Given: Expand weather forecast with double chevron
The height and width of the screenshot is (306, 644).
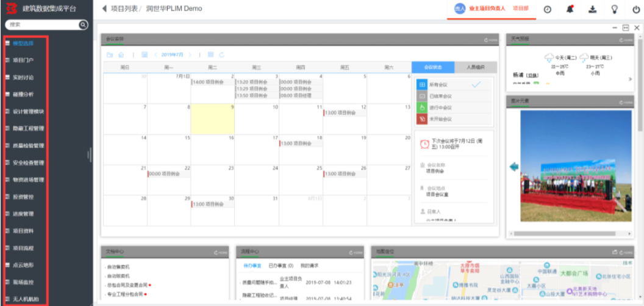Looking at the screenshot, I should tap(630, 79).
